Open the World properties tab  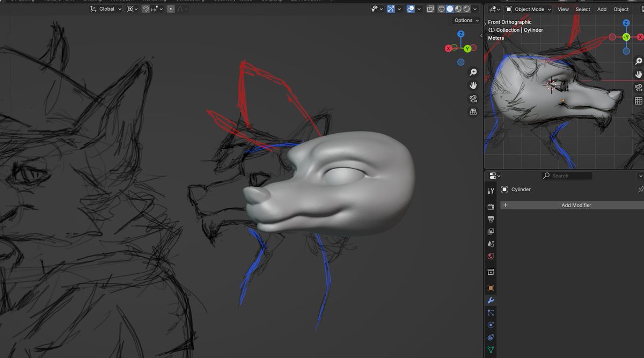click(x=491, y=257)
